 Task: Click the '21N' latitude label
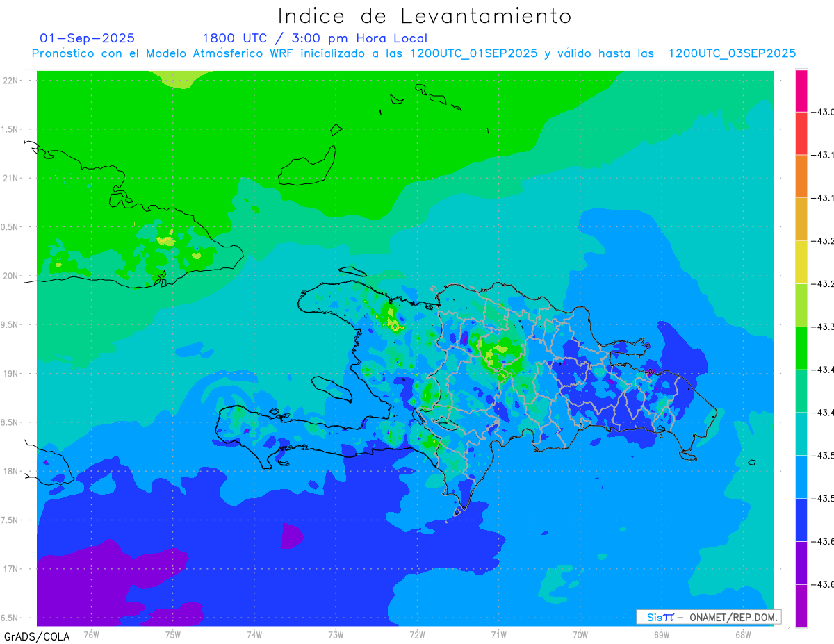click(10, 179)
